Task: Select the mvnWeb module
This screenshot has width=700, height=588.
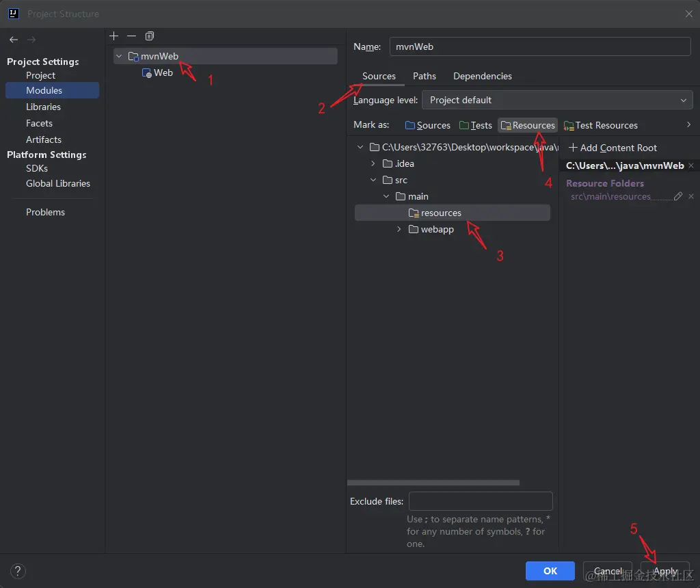Action: 225,56
